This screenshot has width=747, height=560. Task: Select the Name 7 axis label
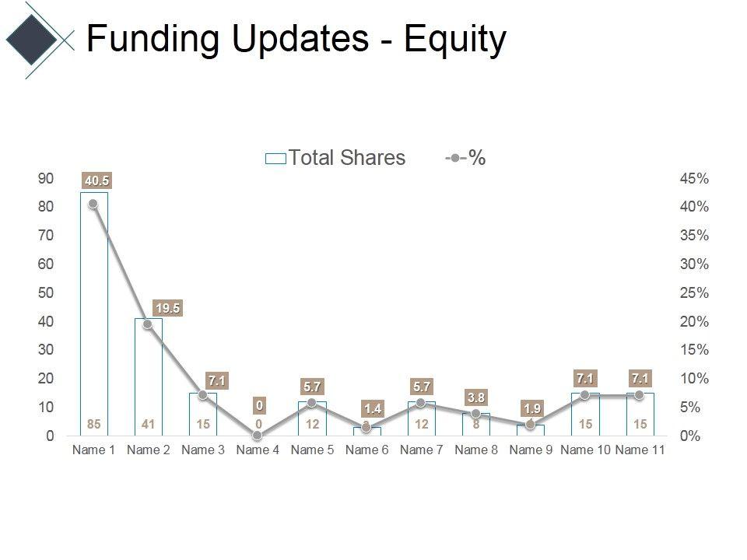[x=421, y=450]
